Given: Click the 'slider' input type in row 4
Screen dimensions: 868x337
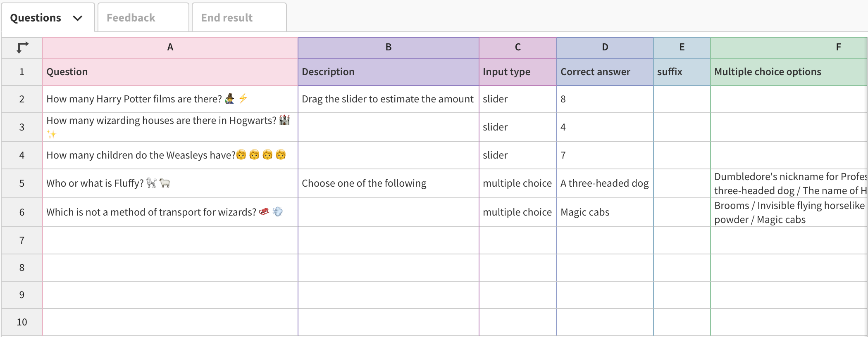Looking at the screenshot, I should coord(518,155).
